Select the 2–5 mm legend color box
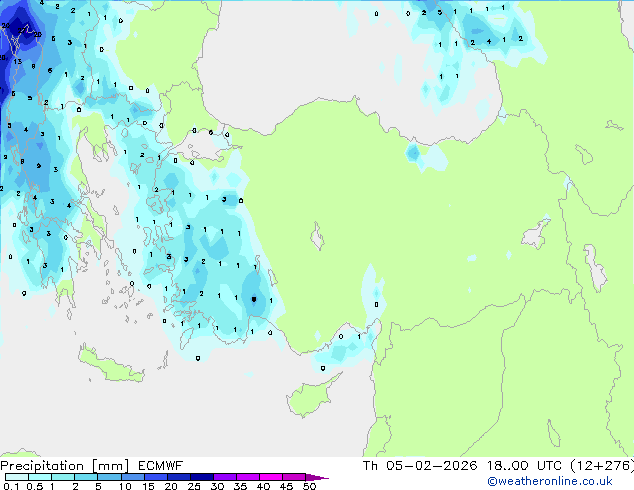The width and height of the screenshot is (634, 490). (87, 477)
